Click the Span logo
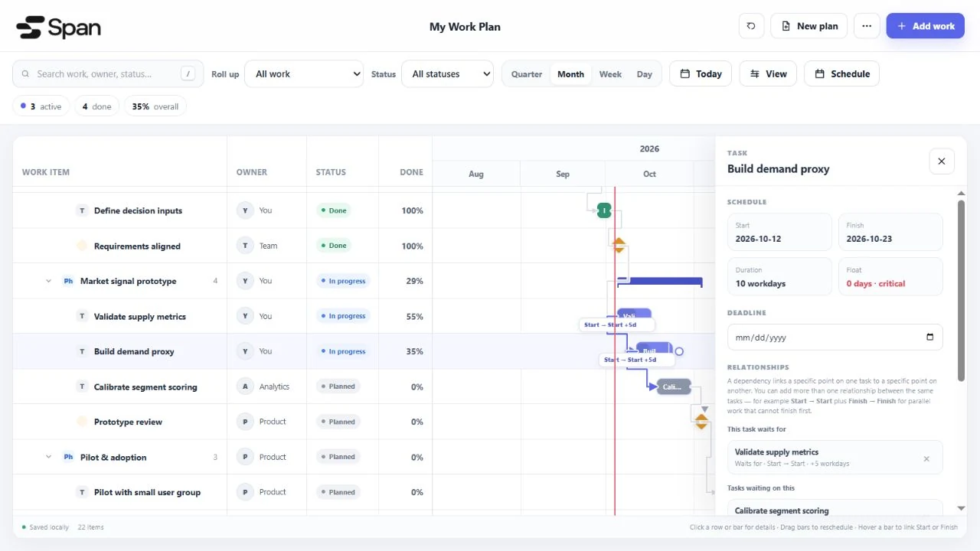The width and height of the screenshot is (980, 551). [x=59, y=27]
